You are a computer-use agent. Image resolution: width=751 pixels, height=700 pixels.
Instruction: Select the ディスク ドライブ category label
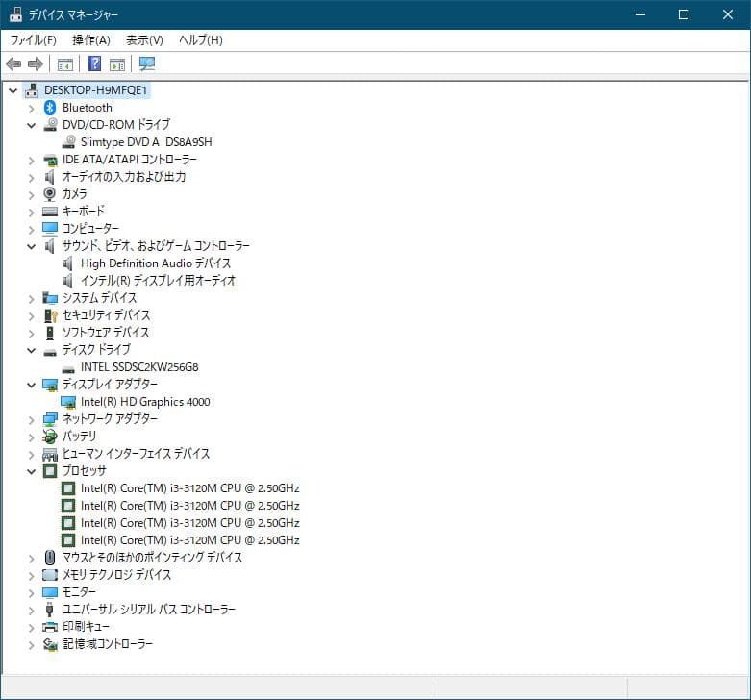96,350
